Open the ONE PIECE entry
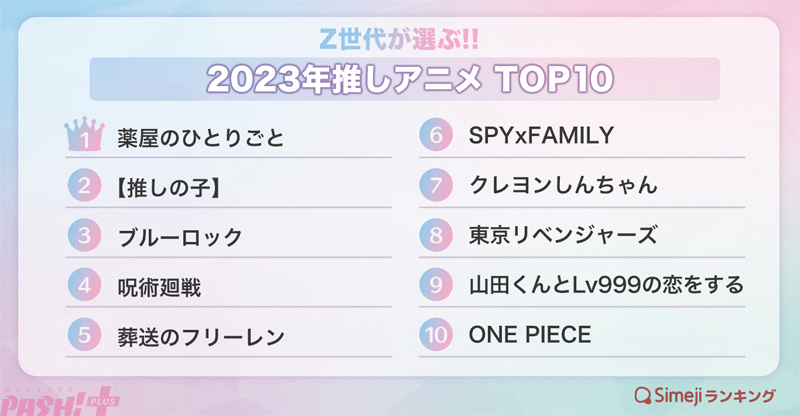The width and height of the screenshot is (800, 416). 530,335
